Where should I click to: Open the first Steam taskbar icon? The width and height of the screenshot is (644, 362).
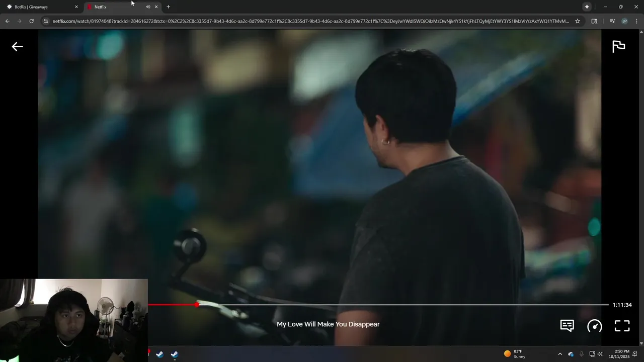[159, 354]
